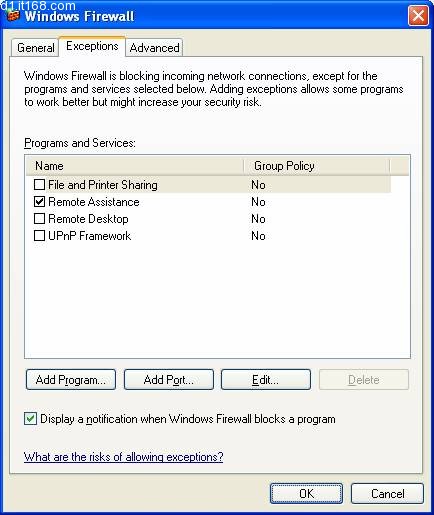Viewport: 434px width, 515px height.
Task: Open the Advanced tab
Action: point(155,48)
